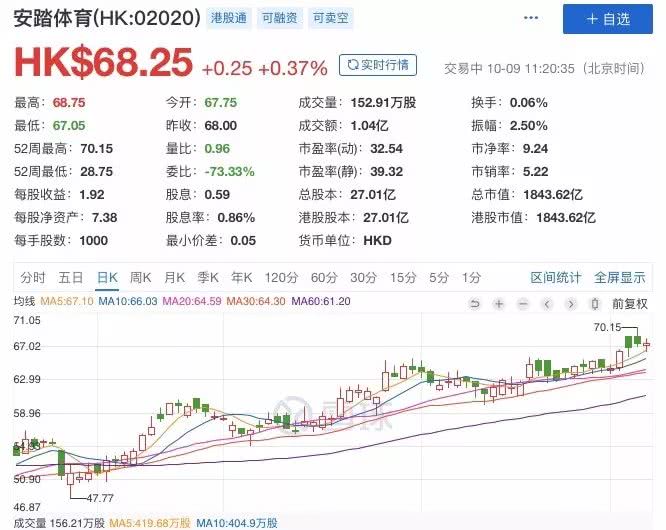The height and width of the screenshot is (530, 666).
Task: Switch to the 30分 interval tab
Action: pyautogui.click(x=363, y=278)
